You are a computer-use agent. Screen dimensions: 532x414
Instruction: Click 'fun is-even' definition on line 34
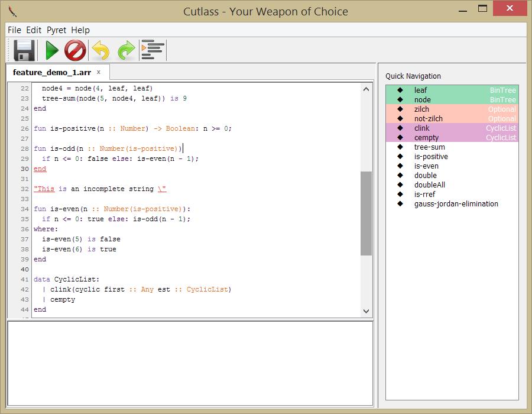pos(112,209)
